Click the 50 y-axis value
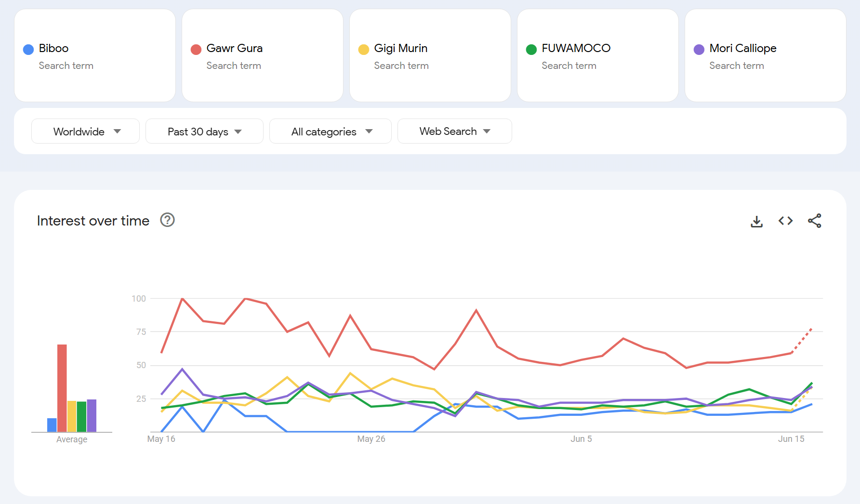860x504 pixels. point(141,365)
